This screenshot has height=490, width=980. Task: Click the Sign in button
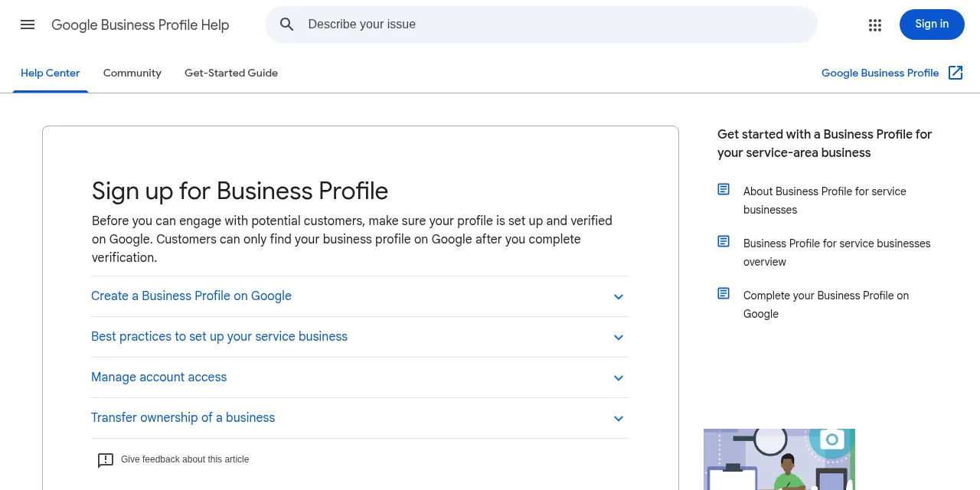point(932,24)
